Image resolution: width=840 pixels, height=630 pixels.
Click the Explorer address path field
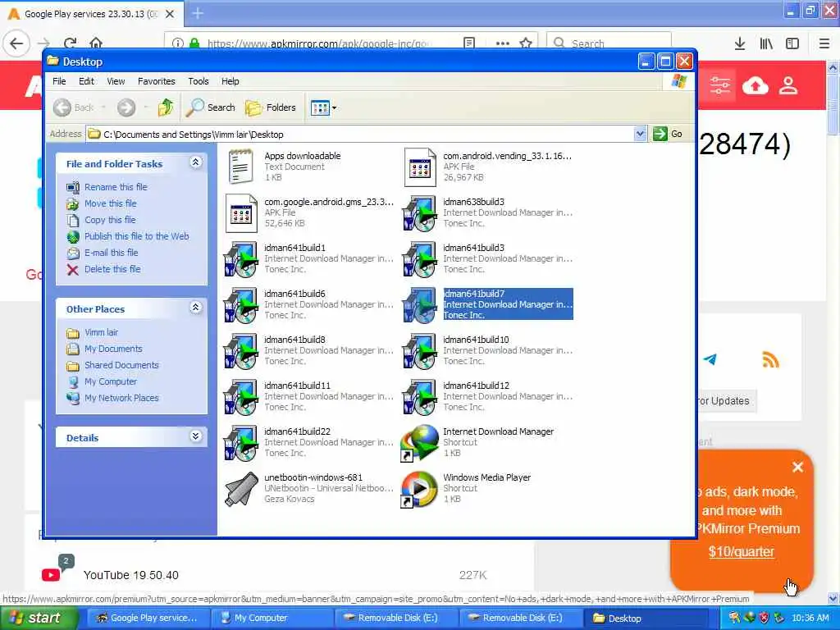click(359, 134)
